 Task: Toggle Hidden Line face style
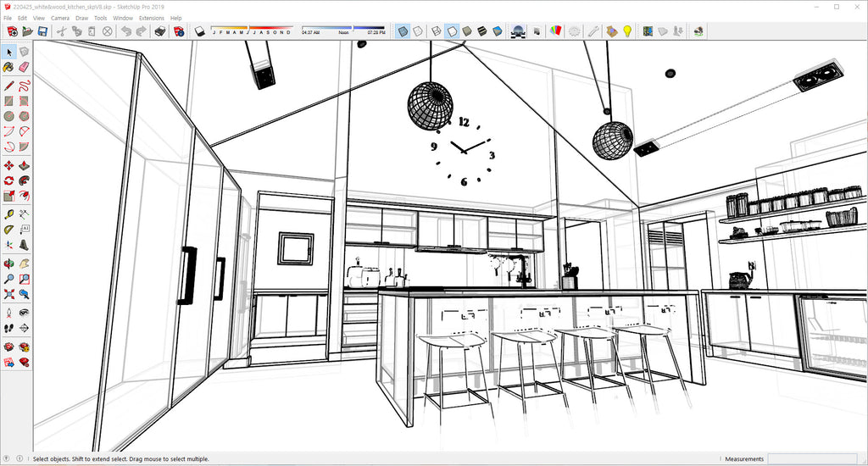pos(453,31)
